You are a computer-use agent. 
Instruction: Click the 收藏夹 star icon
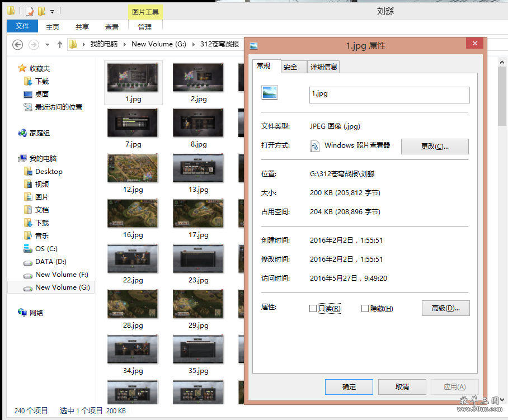click(22, 68)
